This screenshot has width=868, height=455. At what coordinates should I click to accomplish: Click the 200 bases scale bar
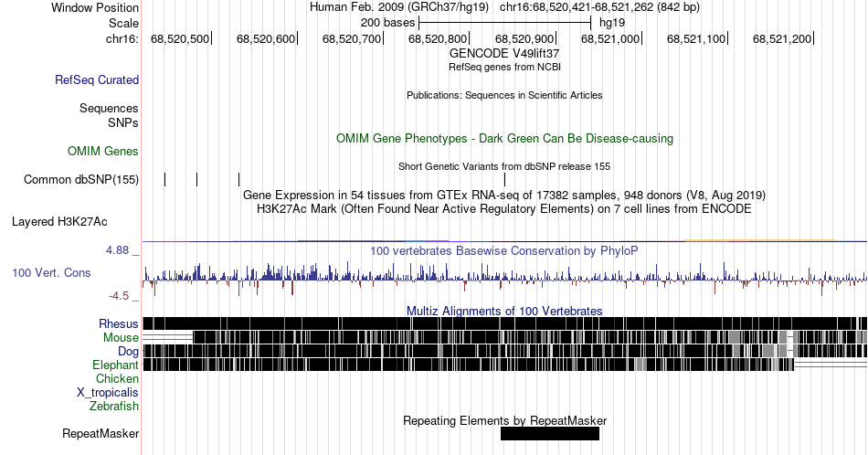coord(505,23)
